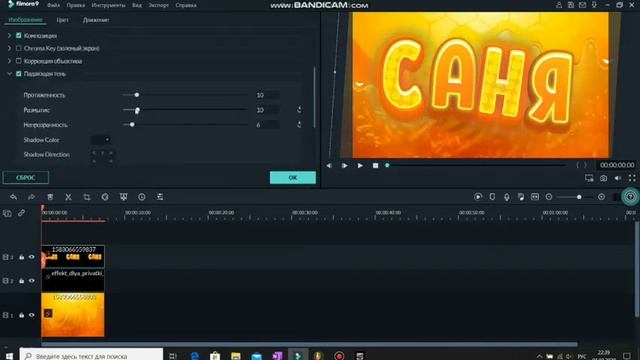Expand the Коррекция объектива section
This screenshot has width=640, height=360.
(x=9, y=61)
